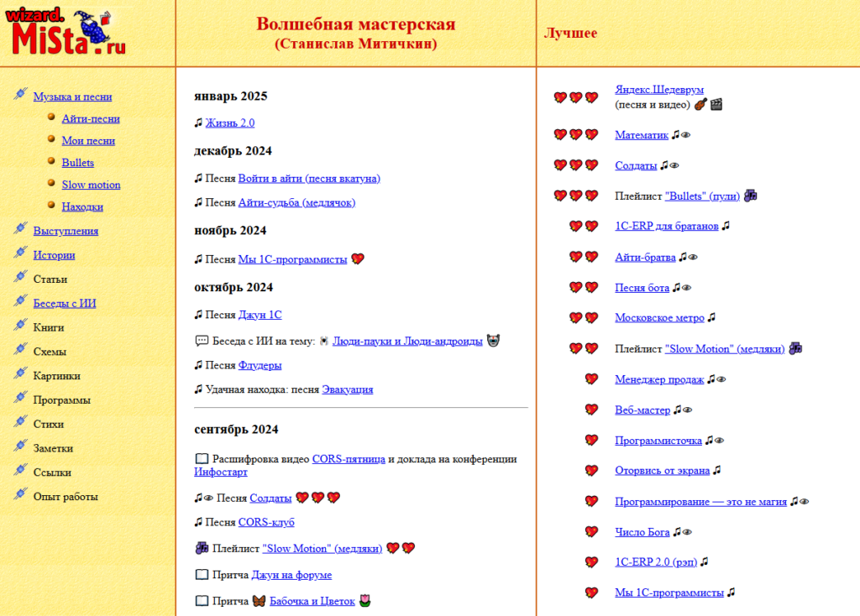The height and width of the screenshot is (616, 860).
Task: Click the wizard MiSta.ru logo
Action: (x=66, y=32)
